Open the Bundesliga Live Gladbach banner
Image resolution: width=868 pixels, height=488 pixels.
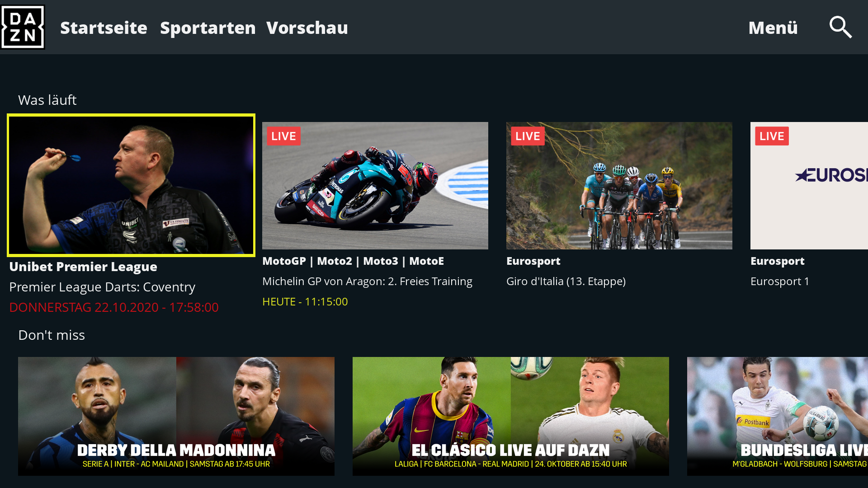pos(778,416)
